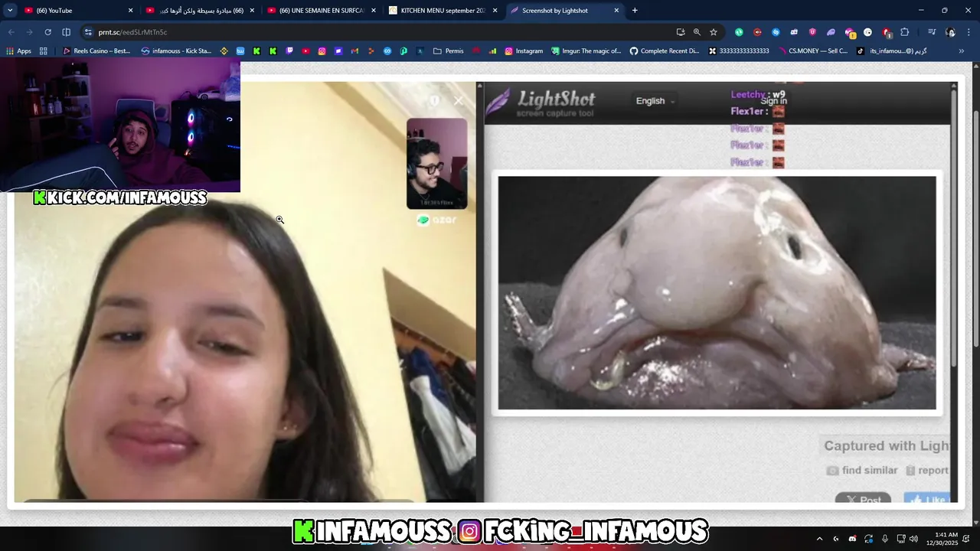Show more bookmarks with double chevron
This screenshot has width=980, height=551.
[962, 51]
